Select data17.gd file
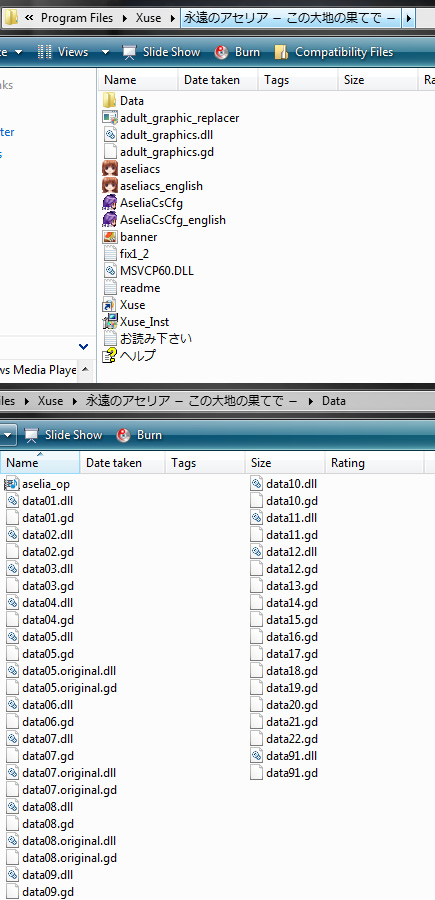This screenshot has height=900, width=435. [284, 654]
